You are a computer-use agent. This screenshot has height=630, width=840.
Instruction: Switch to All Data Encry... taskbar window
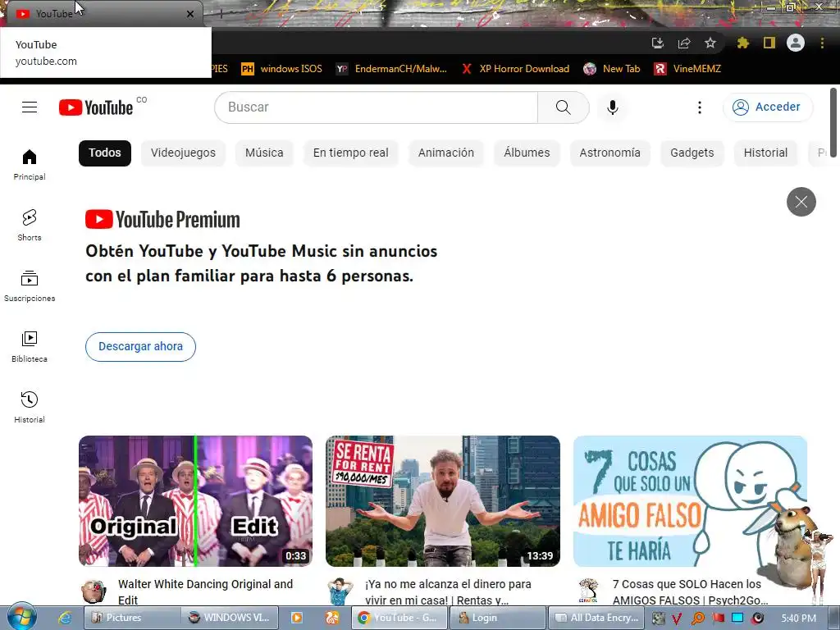coord(598,618)
